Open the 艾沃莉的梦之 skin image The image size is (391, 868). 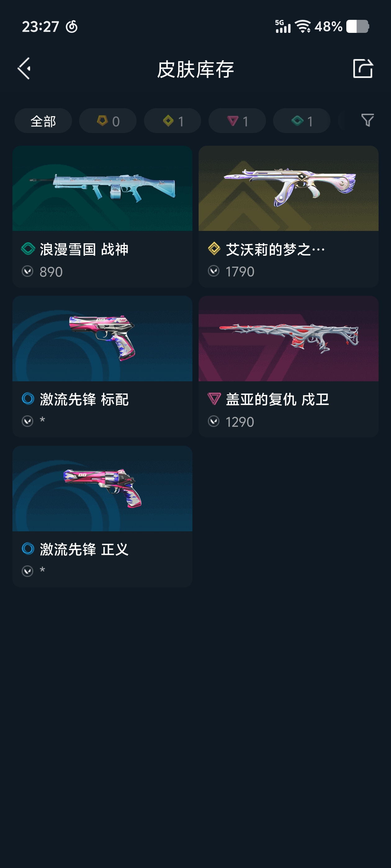[x=289, y=188]
